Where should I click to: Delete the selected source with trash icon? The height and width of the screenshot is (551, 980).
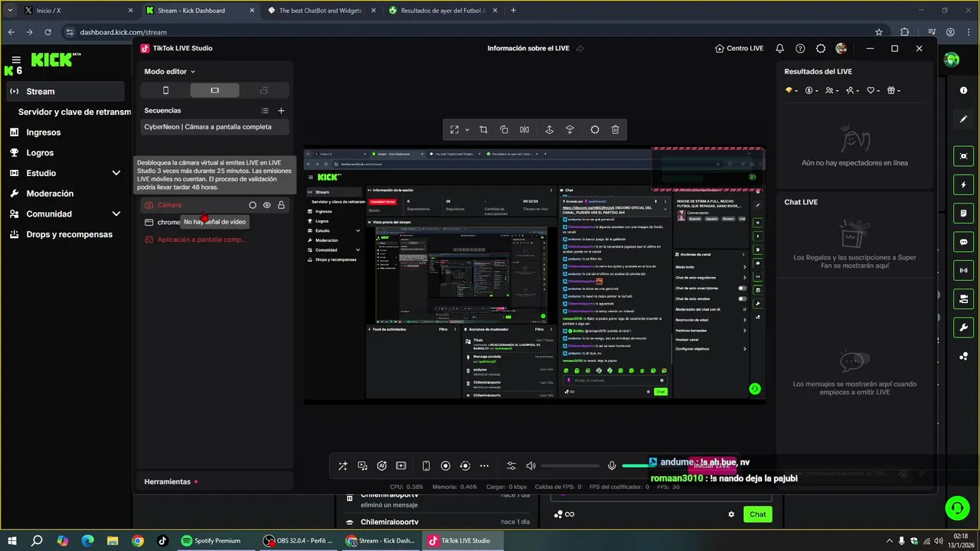pos(615,130)
